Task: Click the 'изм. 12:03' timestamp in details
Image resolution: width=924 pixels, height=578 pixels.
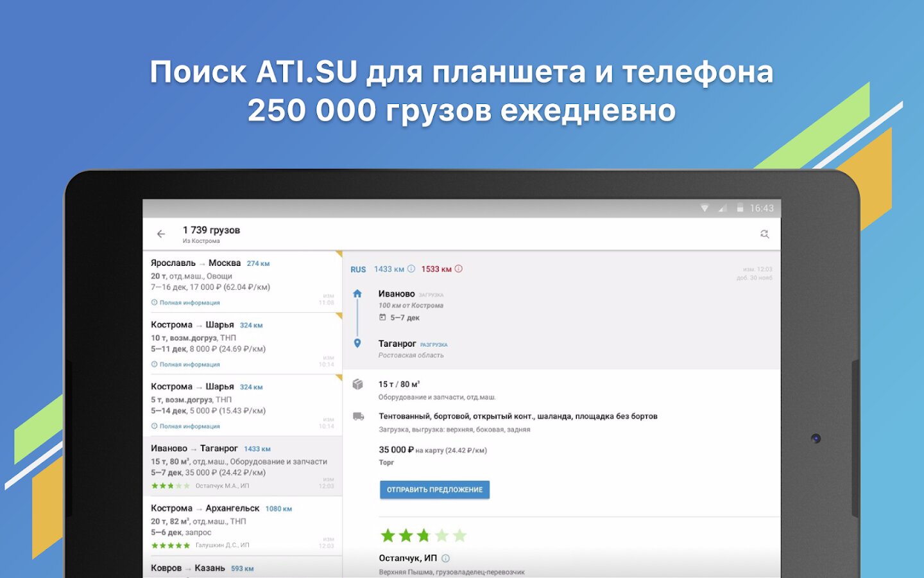Action: point(758,269)
